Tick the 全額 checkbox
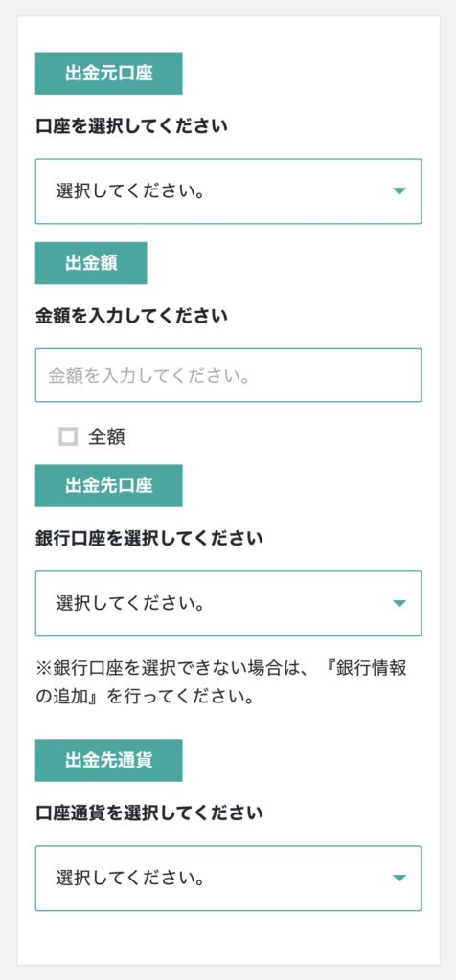456x980 pixels. [68, 436]
